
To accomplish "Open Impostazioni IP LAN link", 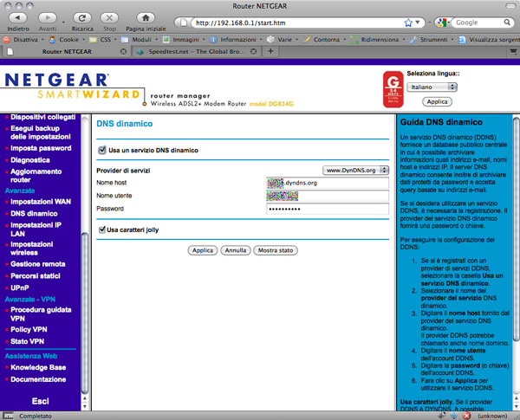I will [x=36, y=229].
